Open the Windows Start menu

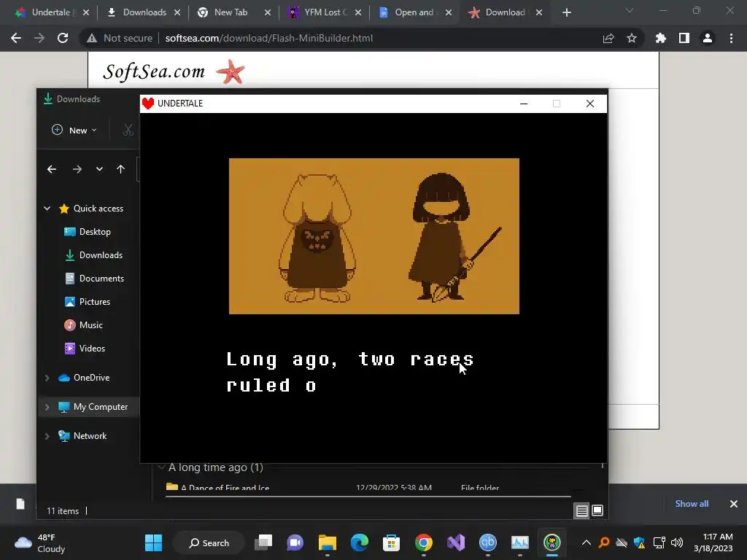point(153,542)
